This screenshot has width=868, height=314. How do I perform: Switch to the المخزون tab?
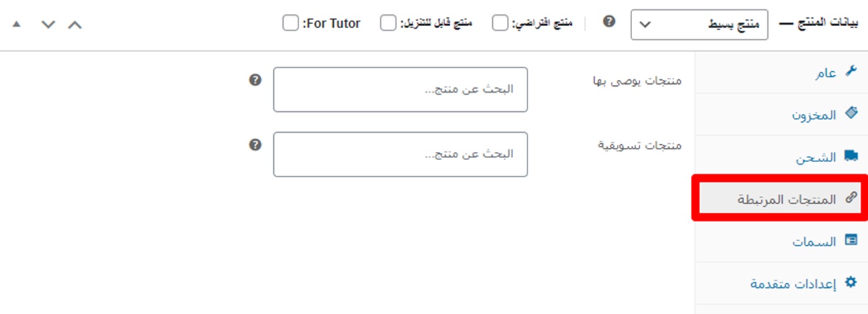pyautogui.click(x=813, y=115)
